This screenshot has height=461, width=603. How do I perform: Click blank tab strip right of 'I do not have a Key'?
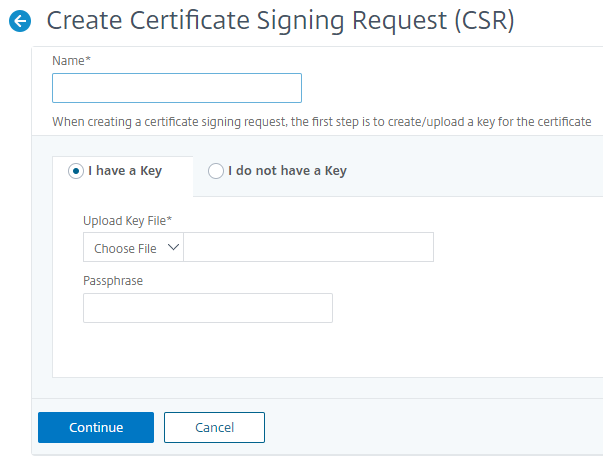coord(480,171)
